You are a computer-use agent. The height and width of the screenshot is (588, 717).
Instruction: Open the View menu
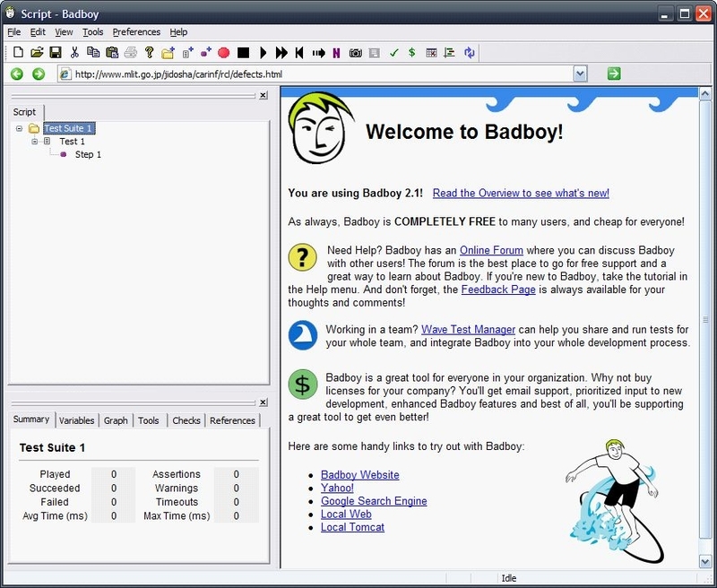pos(64,32)
